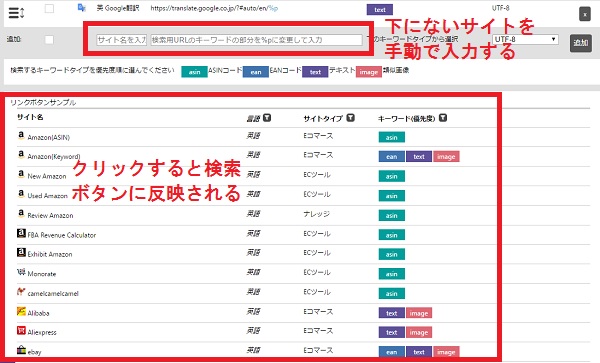Screen dimensions: 600x363
Task: Add Aliexpress from the sample list
Action: (x=42, y=332)
